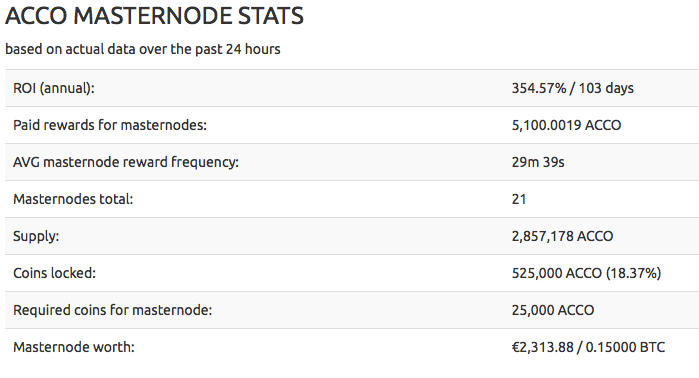Click Required coins for masternode label
The image size is (699, 378).
[112, 310]
